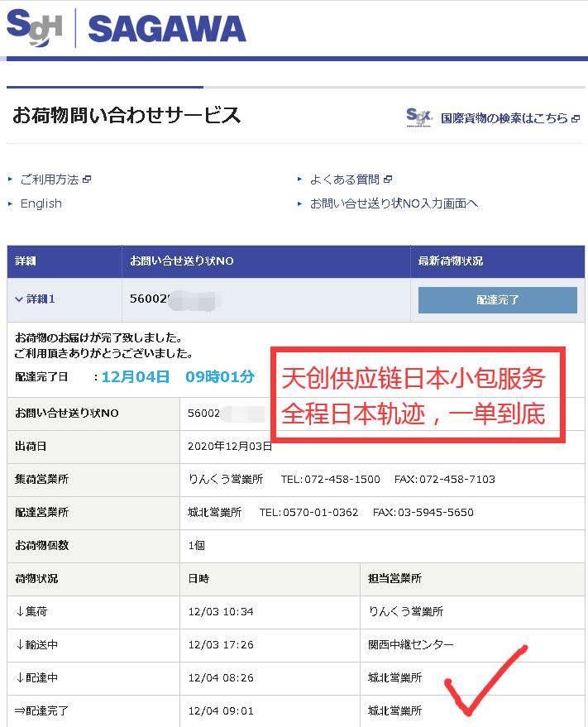
Task: Click the SAGAWA wordmark logo
Action: 166,29
